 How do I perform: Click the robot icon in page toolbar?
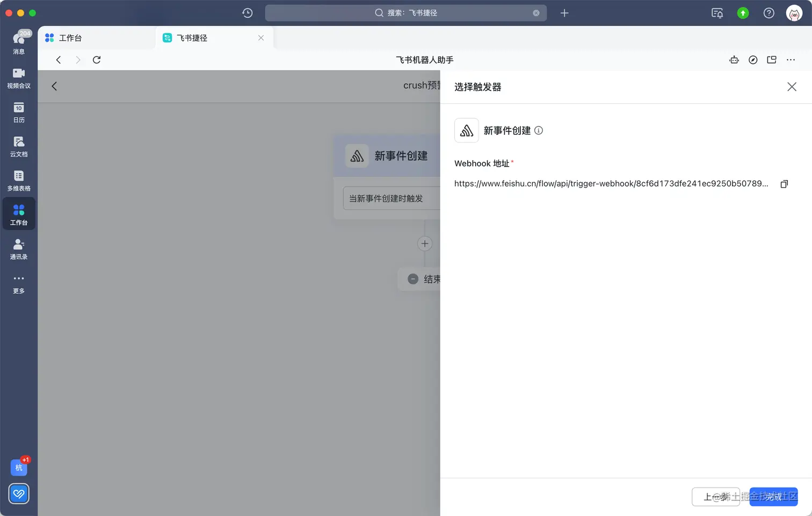[734, 60]
